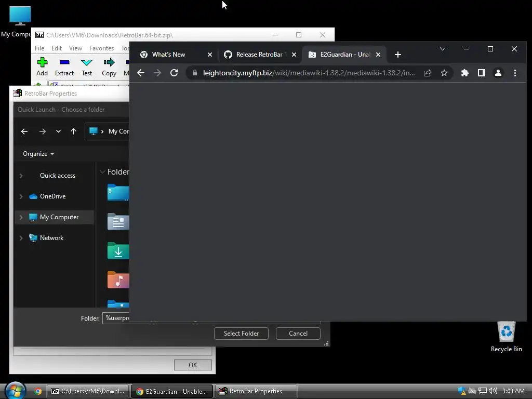Open Chrome extensions puzzle icon
Image resolution: width=532 pixels, height=399 pixels.
(465, 73)
